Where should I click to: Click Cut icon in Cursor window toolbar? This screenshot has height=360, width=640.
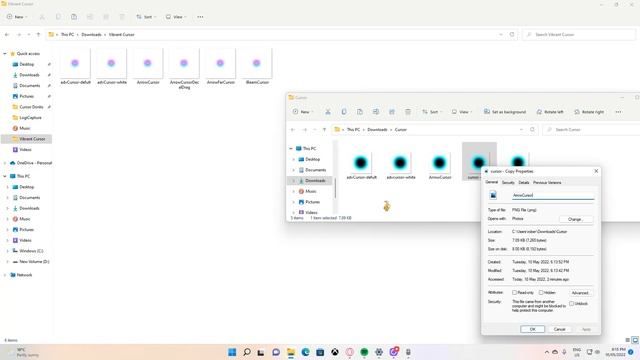point(328,112)
